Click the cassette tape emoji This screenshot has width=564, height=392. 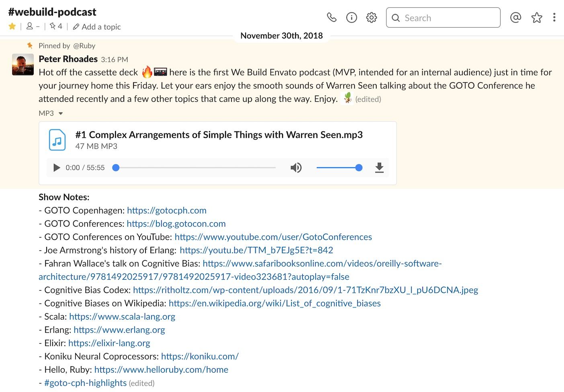160,72
